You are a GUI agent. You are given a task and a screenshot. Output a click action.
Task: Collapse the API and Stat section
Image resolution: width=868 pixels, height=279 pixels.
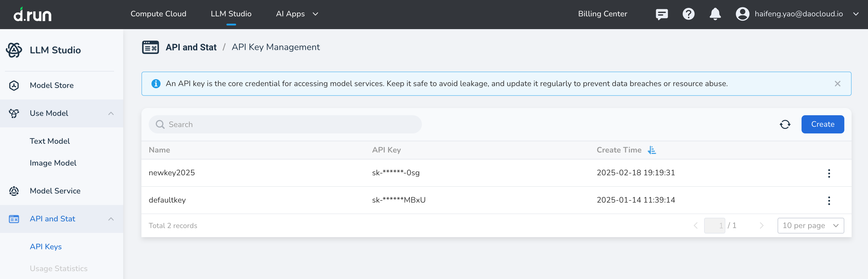pyautogui.click(x=111, y=219)
